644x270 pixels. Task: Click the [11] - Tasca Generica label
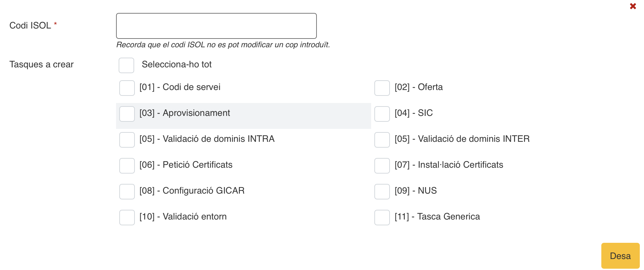click(437, 217)
